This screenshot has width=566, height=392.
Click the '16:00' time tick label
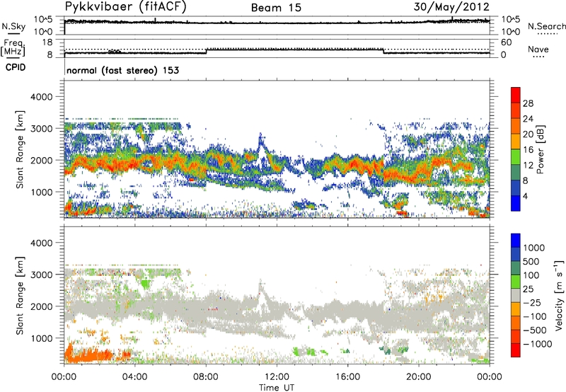pos(347,377)
